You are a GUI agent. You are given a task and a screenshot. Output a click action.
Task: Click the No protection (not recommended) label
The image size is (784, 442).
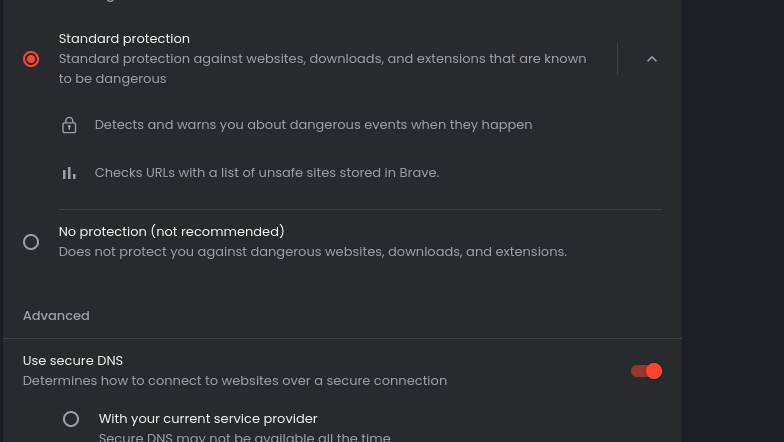171,231
